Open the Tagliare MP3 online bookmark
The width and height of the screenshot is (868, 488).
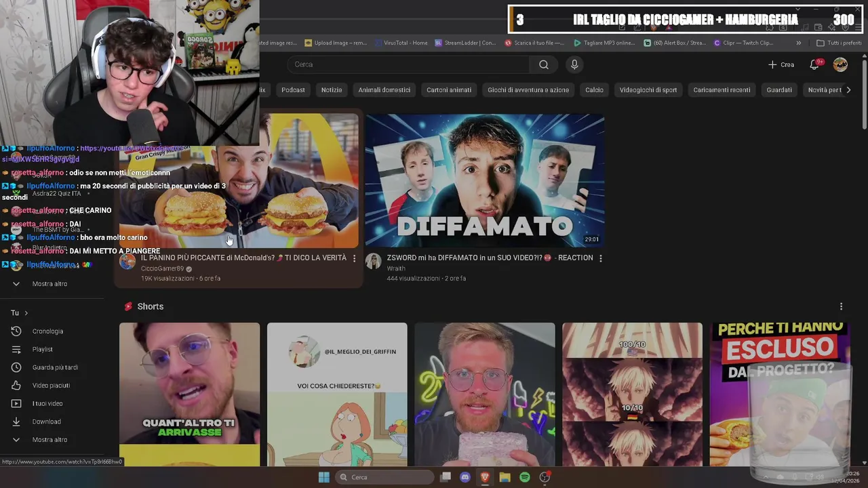click(604, 43)
